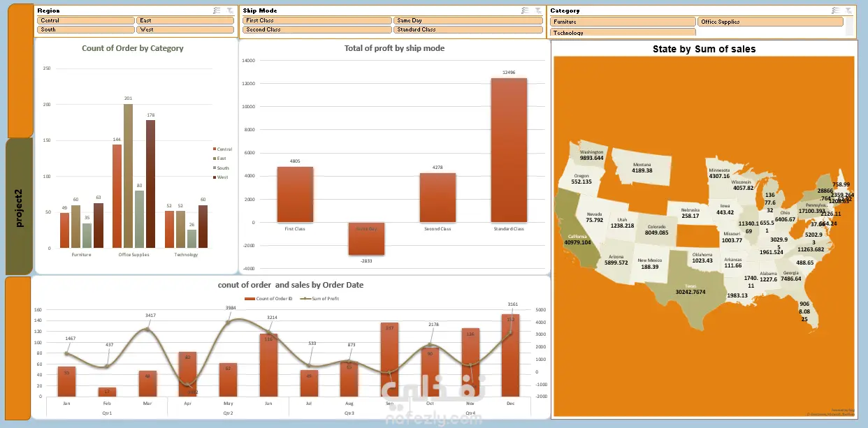Viewport: 868px width, 428px height.
Task: Toggle the West region slicer item
Action: click(x=185, y=30)
